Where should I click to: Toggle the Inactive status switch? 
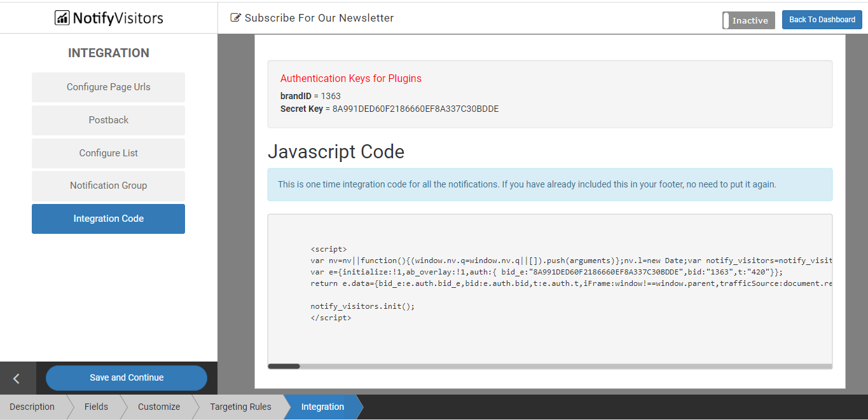click(x=748, y=20)
